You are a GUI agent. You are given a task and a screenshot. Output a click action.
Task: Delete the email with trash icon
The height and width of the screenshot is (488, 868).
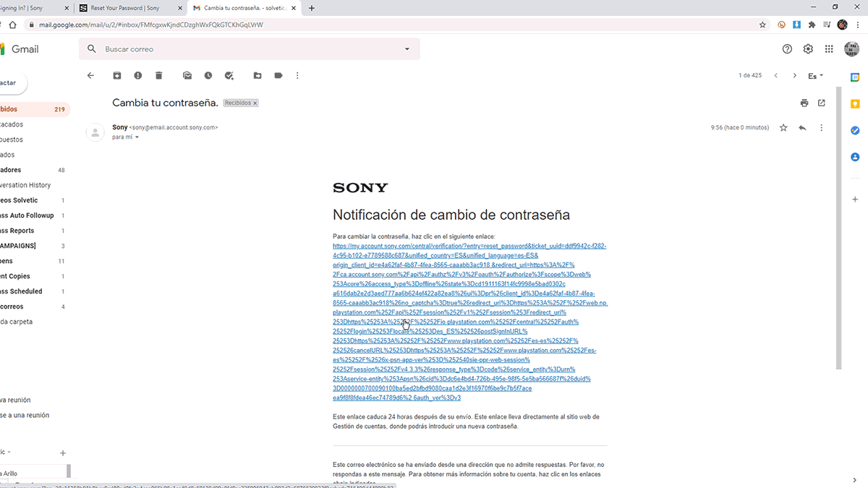[158, 75]
